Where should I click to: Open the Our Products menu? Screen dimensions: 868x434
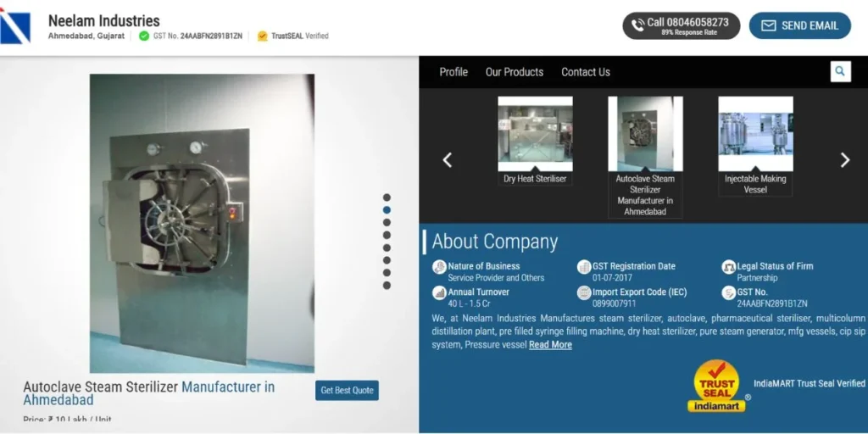pos(514,72)
